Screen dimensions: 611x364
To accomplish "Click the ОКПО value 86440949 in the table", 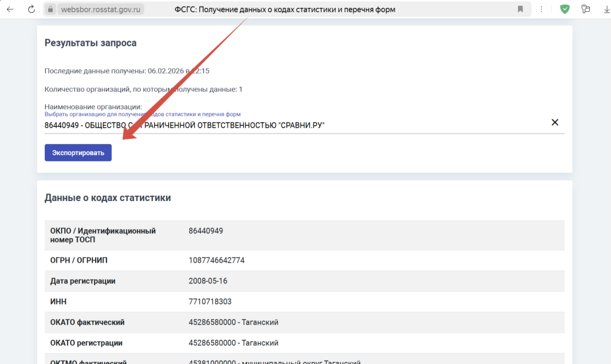I will pos(206,231).
